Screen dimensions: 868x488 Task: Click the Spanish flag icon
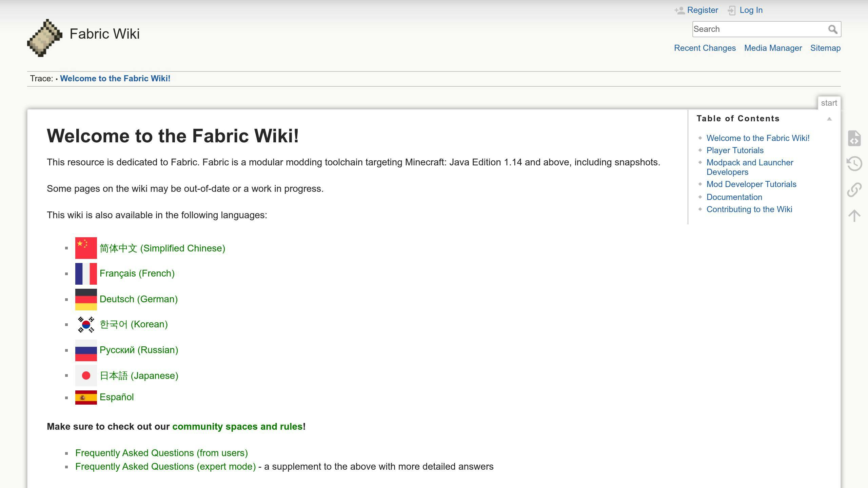pos(86,398)
